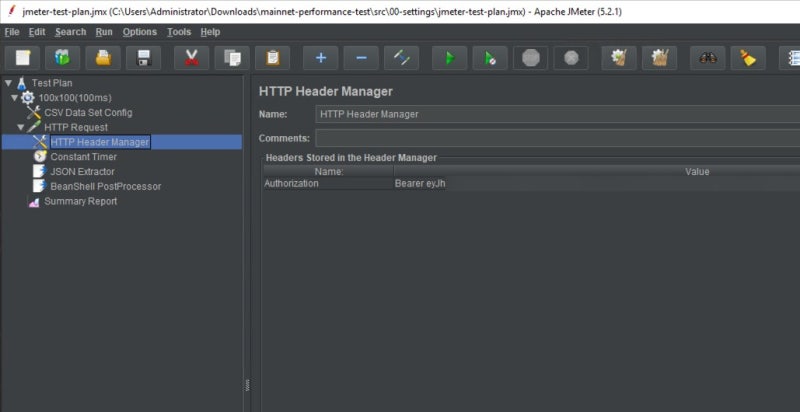Select the HTTP Request sampler
The image size is (800, 412).
[x=76, y=127]
